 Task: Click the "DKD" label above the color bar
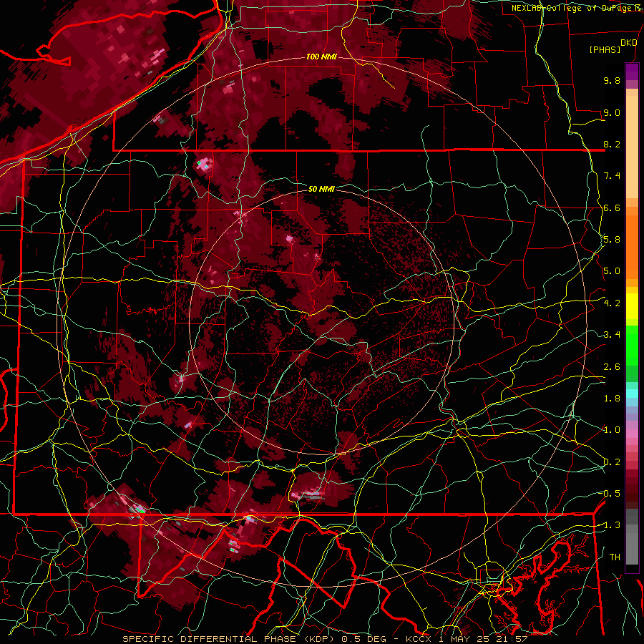pyautogui.click(x=628, y=42)
